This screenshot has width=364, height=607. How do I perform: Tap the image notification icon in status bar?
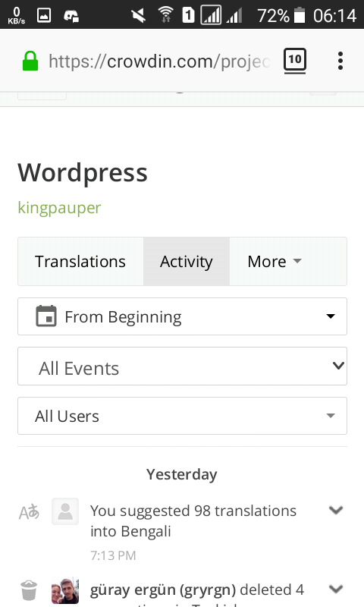pyautogui.click(x=44, y=15)
